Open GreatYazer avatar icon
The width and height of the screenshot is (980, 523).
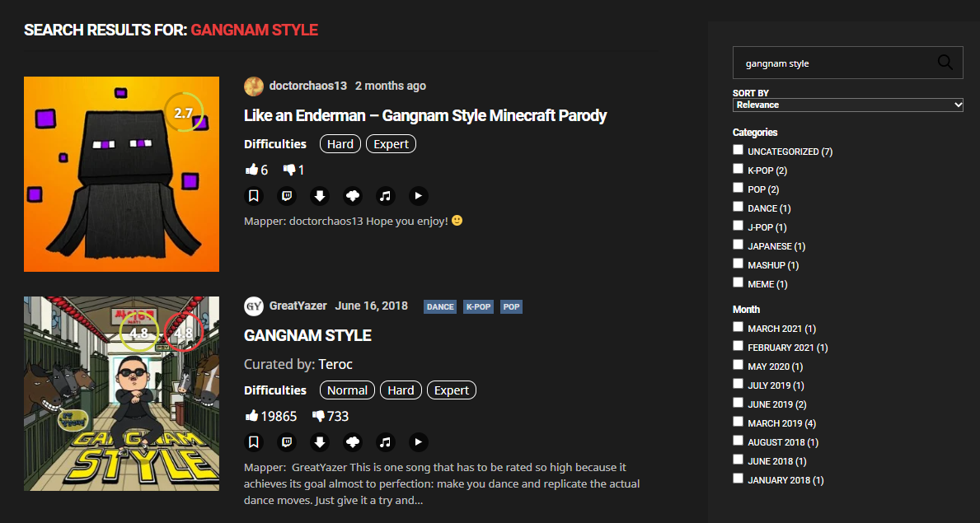click(254, 306)
